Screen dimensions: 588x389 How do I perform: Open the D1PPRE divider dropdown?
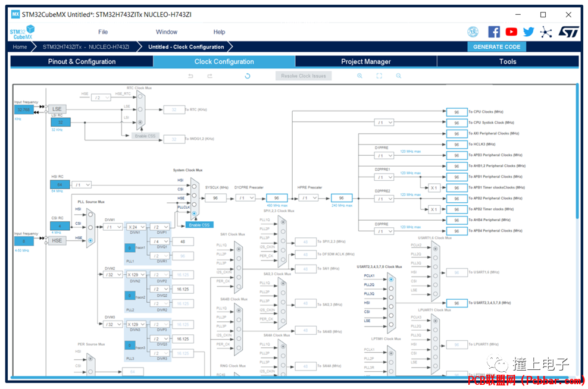tap(384, 155)
